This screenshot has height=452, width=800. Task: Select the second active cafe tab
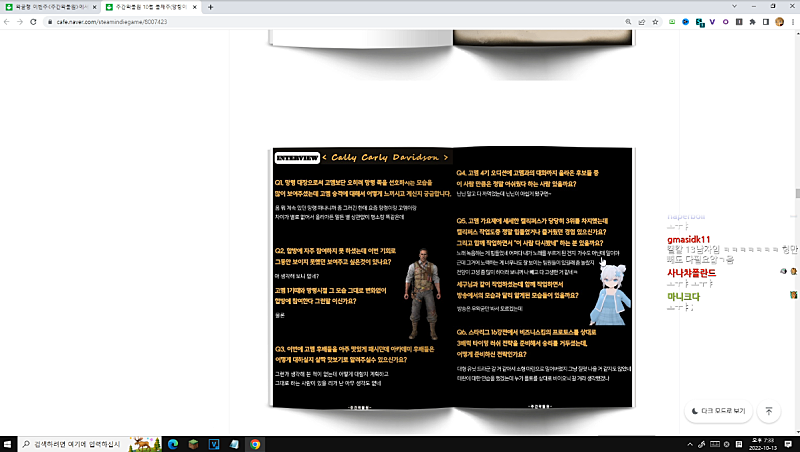point(149,7)
